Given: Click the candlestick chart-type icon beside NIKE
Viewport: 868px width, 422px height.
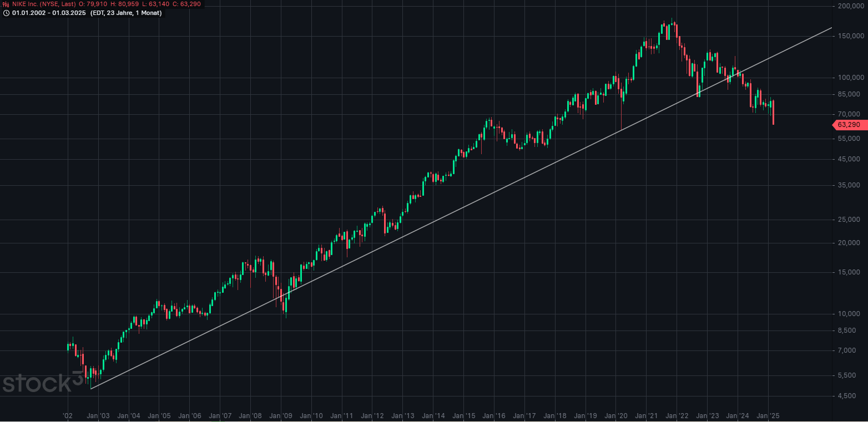Looking at the screenshot, I should [6, 4].
